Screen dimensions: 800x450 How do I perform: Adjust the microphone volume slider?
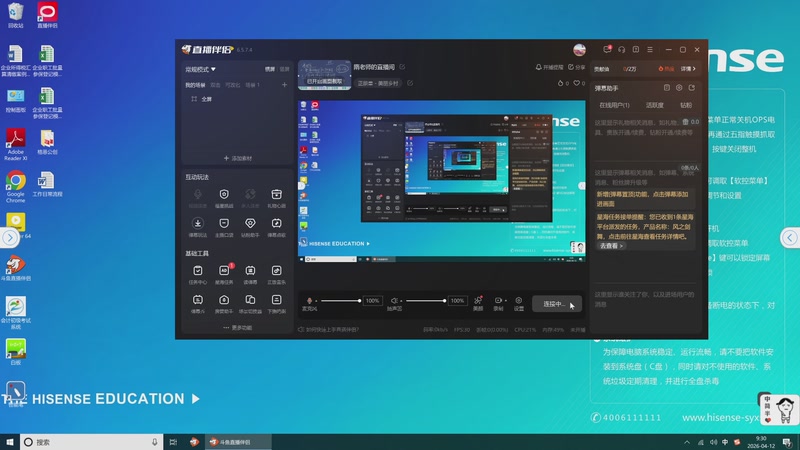pos(340,301)
